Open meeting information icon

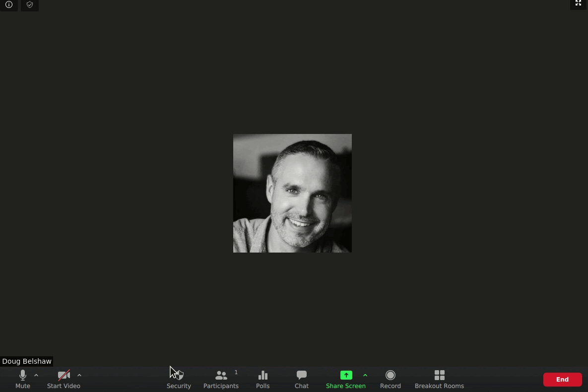[x=9, y=5]
